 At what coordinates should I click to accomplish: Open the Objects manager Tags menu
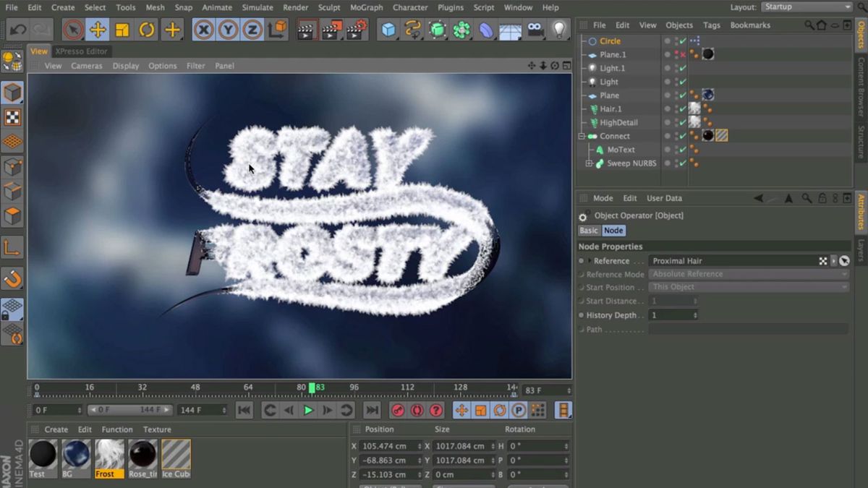point(712,25)
